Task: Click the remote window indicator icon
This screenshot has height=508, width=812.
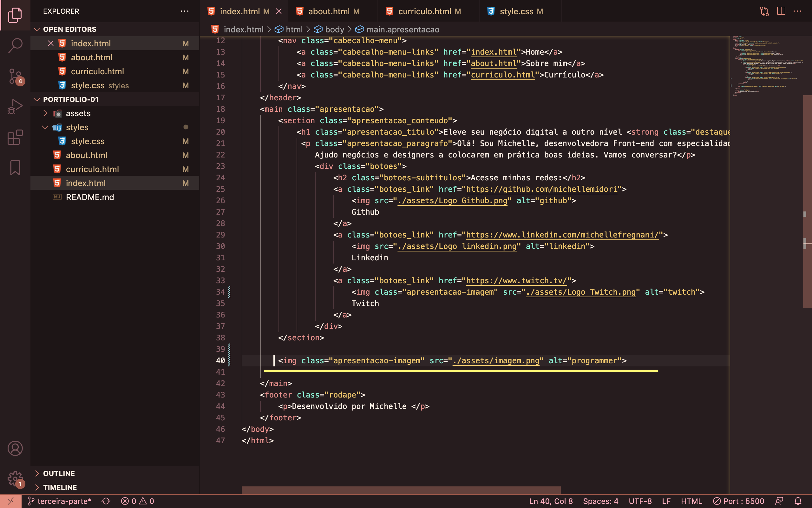Action: tap(11, 501)
